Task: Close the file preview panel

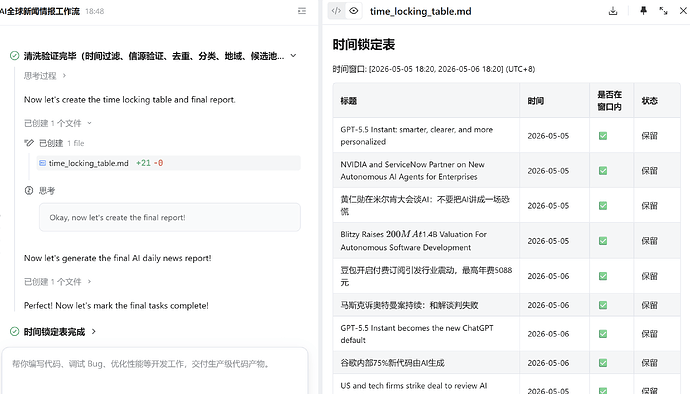Action: click(683, 11)
